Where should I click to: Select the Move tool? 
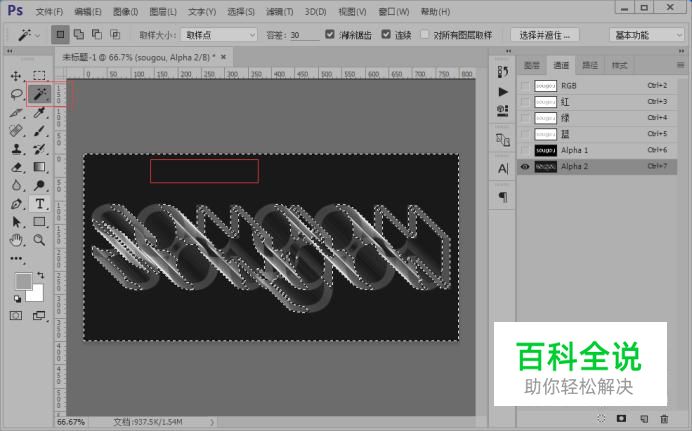(x=16, y=75)
